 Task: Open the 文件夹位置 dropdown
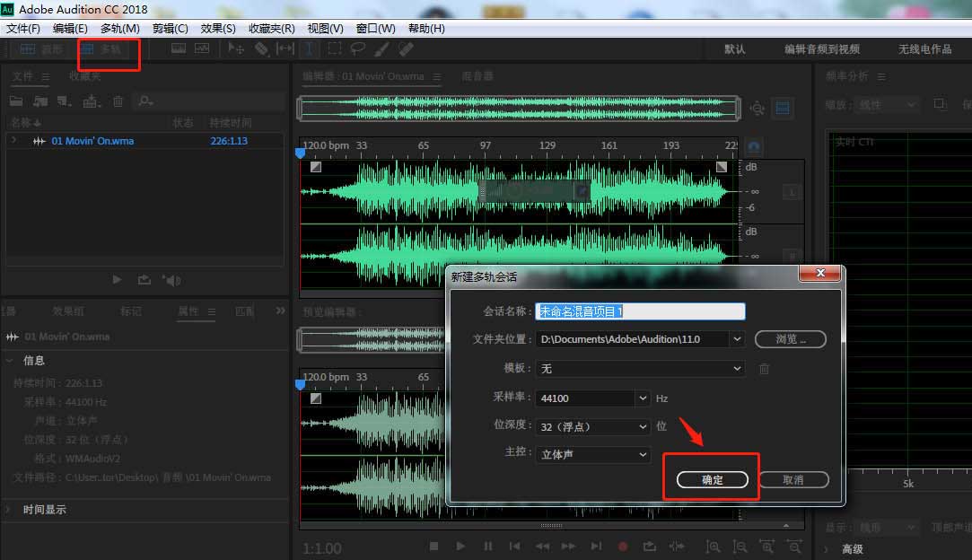pyautogui.click(x=737, y=339)
